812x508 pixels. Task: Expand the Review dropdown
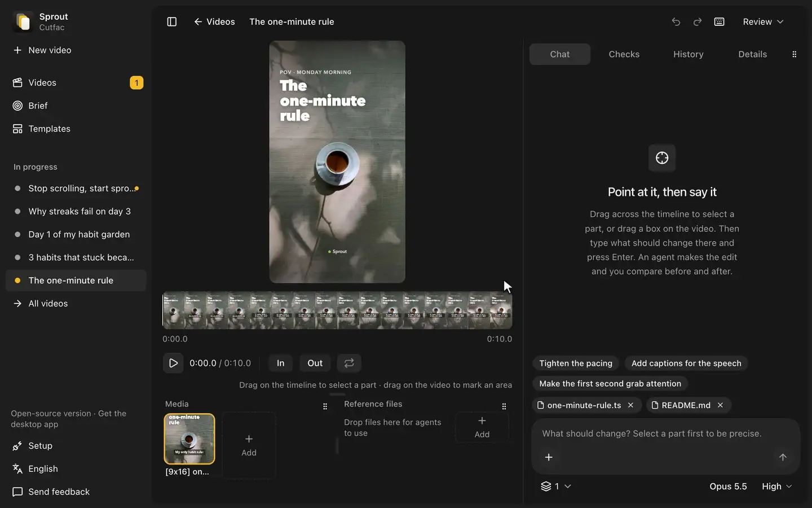click(763, 21)
